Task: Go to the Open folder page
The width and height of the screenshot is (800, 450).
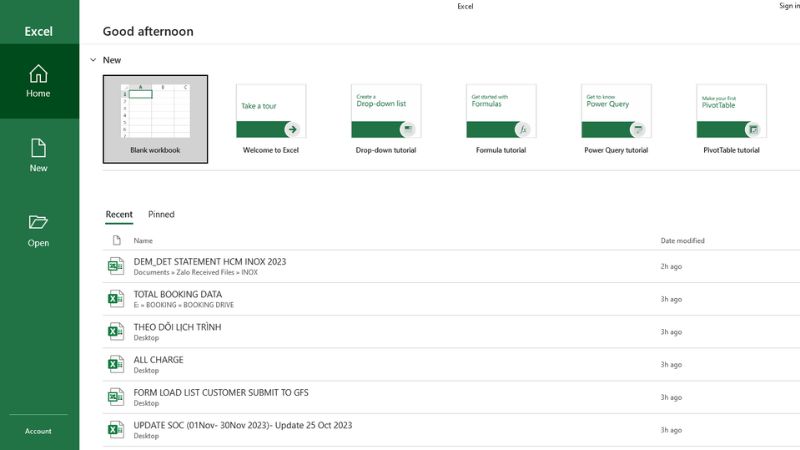Action: coord(39,231)
